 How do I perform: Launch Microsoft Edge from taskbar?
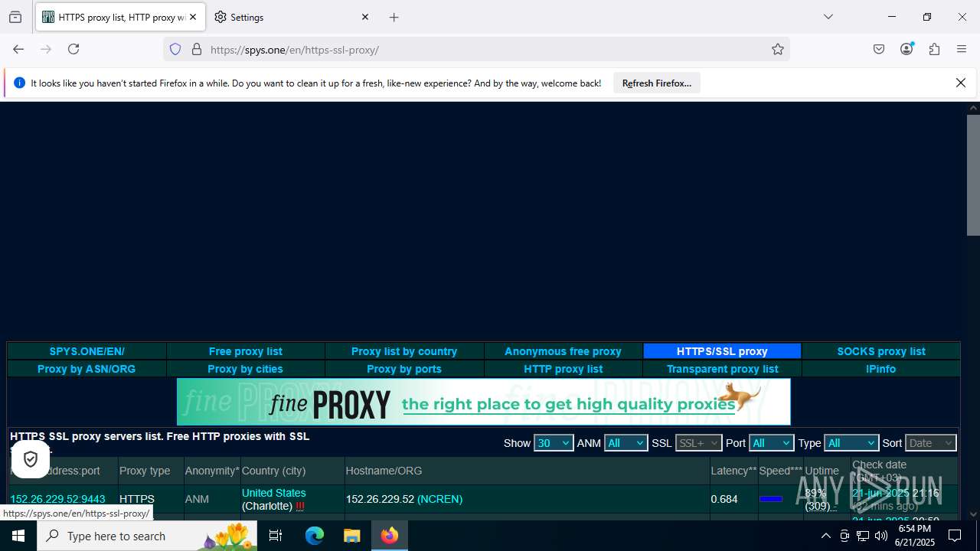tap(315, 536)
